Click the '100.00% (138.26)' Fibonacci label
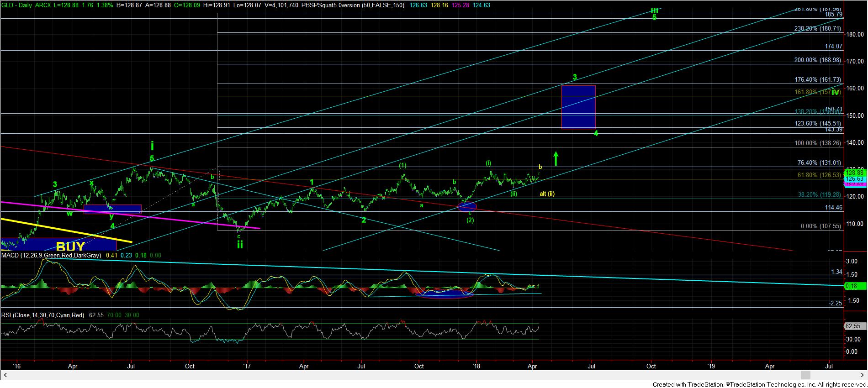 pos(818,143)
